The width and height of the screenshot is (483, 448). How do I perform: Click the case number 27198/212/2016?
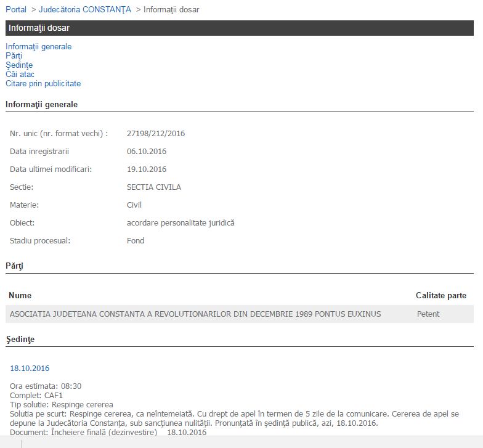156,133
